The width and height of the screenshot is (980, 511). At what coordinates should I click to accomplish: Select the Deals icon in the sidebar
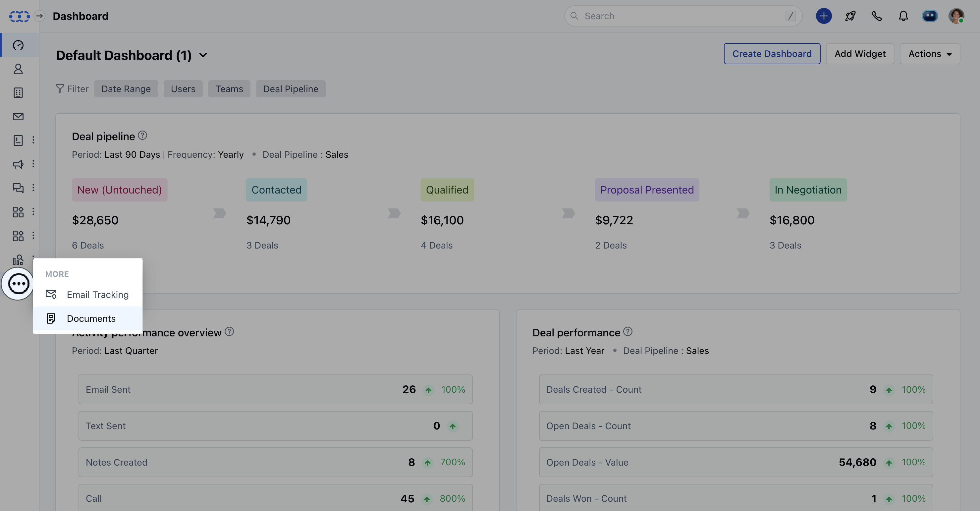[x=18, y=140]
